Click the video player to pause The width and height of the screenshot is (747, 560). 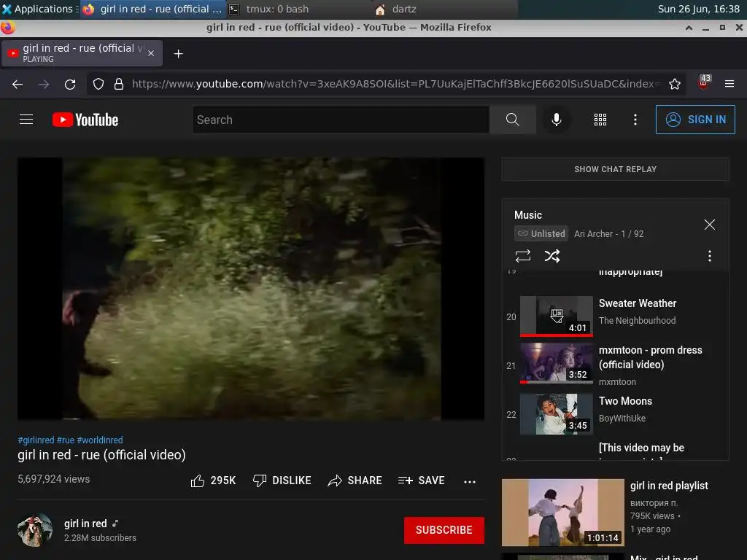251,289
